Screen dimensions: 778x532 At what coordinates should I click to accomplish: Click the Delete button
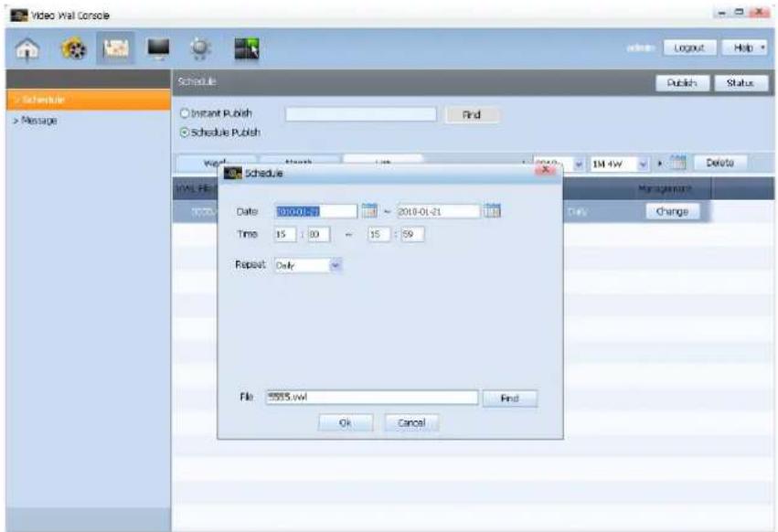[x=720, y=163]
